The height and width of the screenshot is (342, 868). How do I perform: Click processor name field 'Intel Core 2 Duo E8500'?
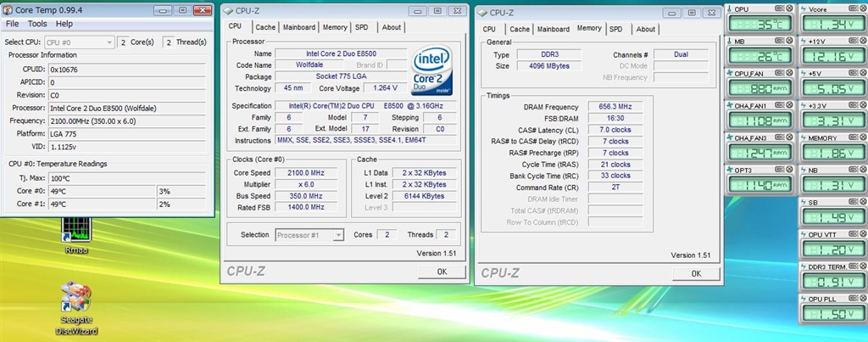point(341,53)
